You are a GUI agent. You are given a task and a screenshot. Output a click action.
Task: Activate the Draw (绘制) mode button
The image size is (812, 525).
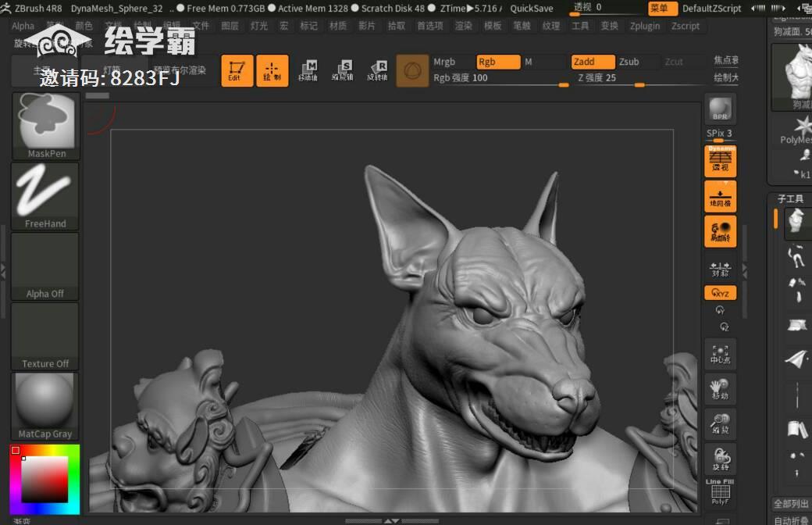point(272,70)
